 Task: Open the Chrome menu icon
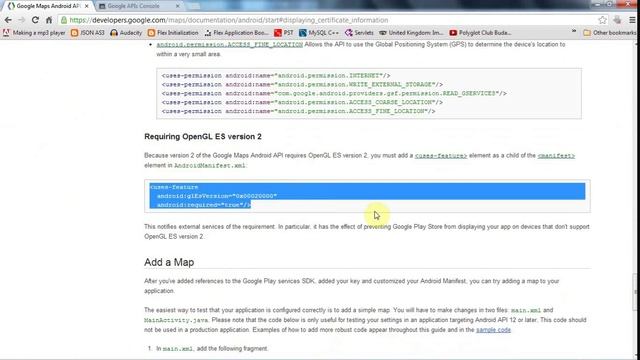pyautogui.click(x=632, y=20)
